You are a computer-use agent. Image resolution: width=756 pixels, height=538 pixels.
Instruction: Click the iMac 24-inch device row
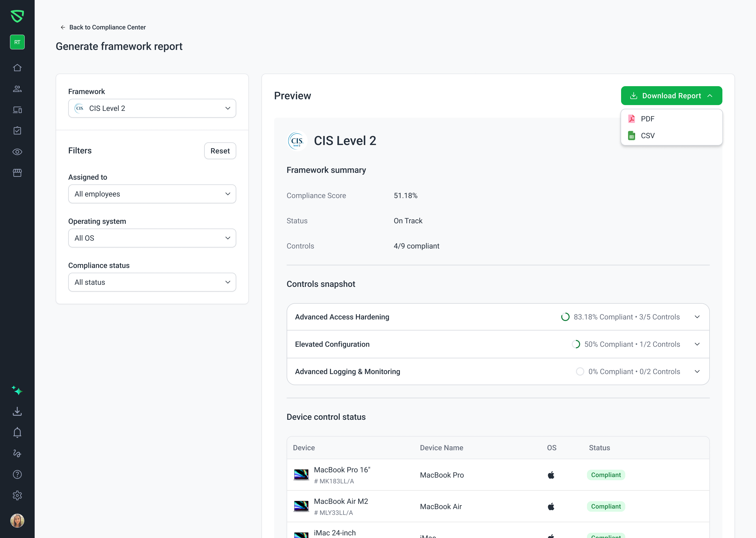498,530
